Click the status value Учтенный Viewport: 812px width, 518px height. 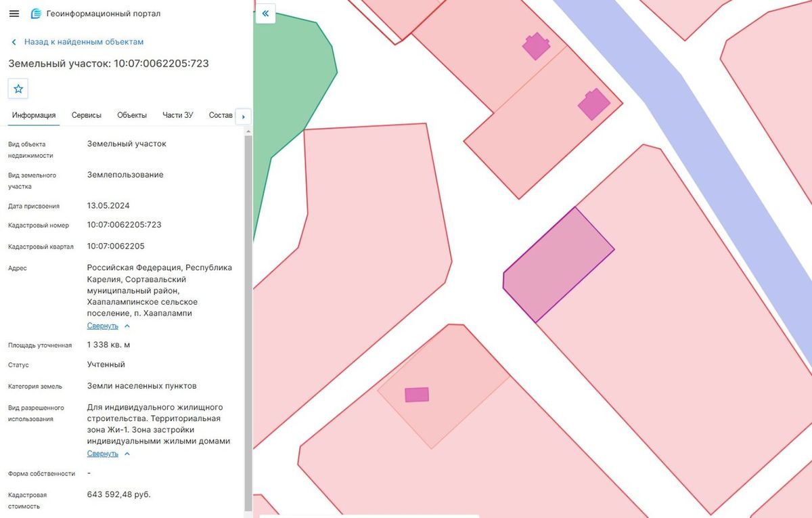(x=106, y=364)
